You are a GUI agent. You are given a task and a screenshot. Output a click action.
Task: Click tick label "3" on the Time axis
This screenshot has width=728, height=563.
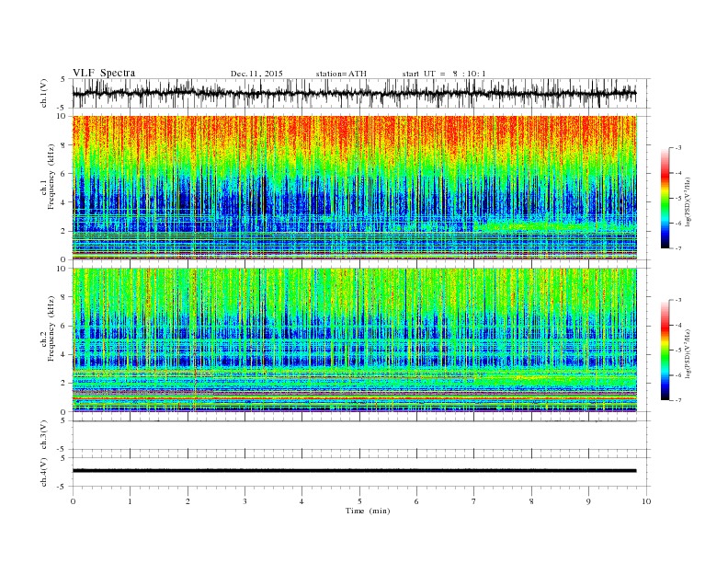tap(245, 501)
